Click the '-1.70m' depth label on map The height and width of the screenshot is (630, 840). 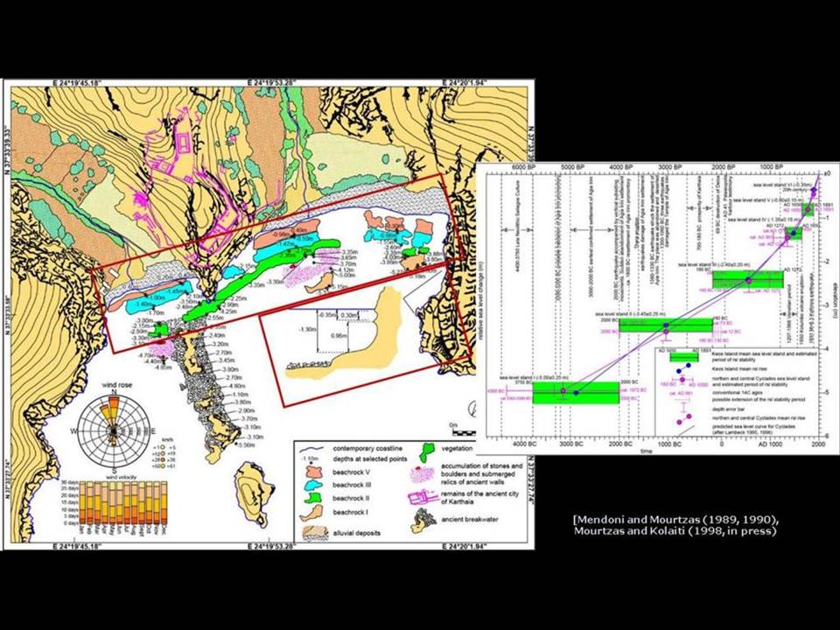coord(156,312)
